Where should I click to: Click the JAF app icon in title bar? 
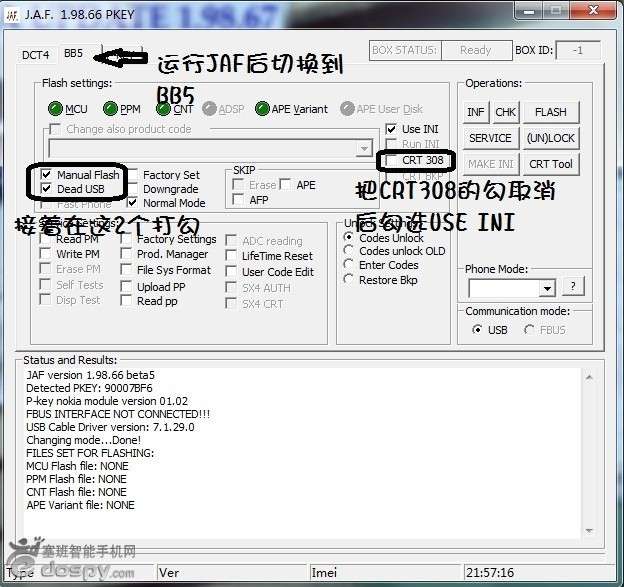[x=12, y=15]
